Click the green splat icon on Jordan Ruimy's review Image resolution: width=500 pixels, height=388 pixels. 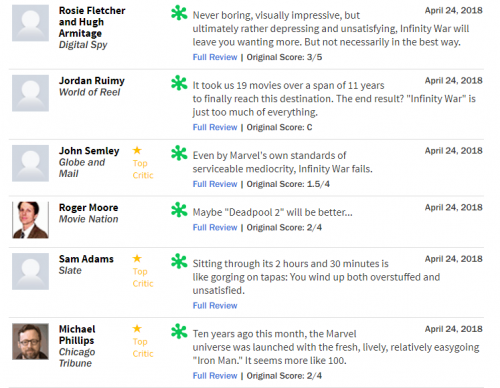pyautogui.click(x=179, y=83)
